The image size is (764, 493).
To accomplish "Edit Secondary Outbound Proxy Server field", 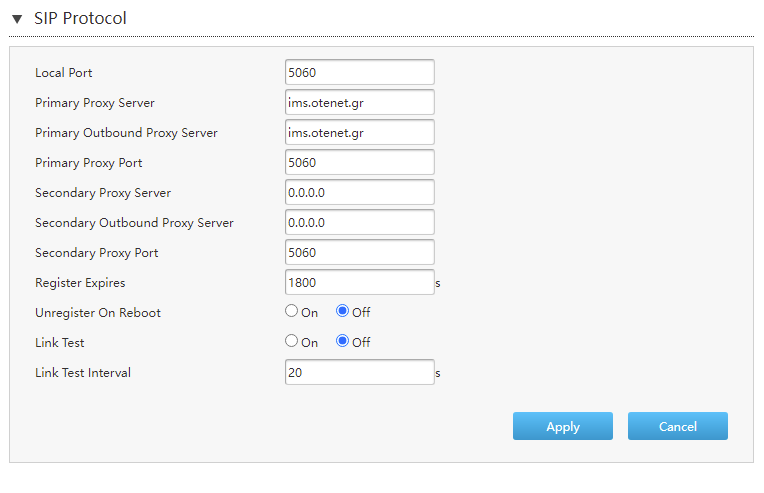I will pyautogui.click(x=360, y=223).
